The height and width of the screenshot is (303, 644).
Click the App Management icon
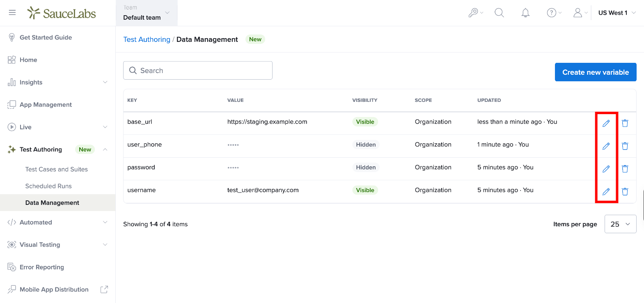pyautogui.click(x=11, y=105)
